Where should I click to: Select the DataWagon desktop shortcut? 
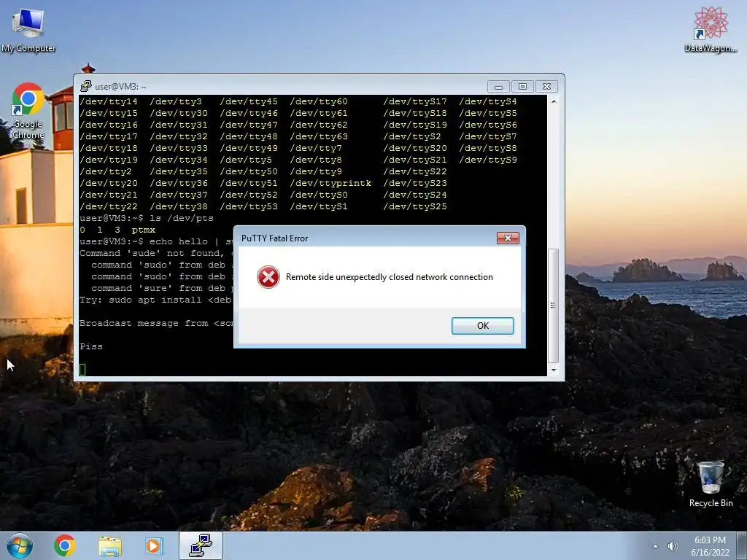pos(711,29)
